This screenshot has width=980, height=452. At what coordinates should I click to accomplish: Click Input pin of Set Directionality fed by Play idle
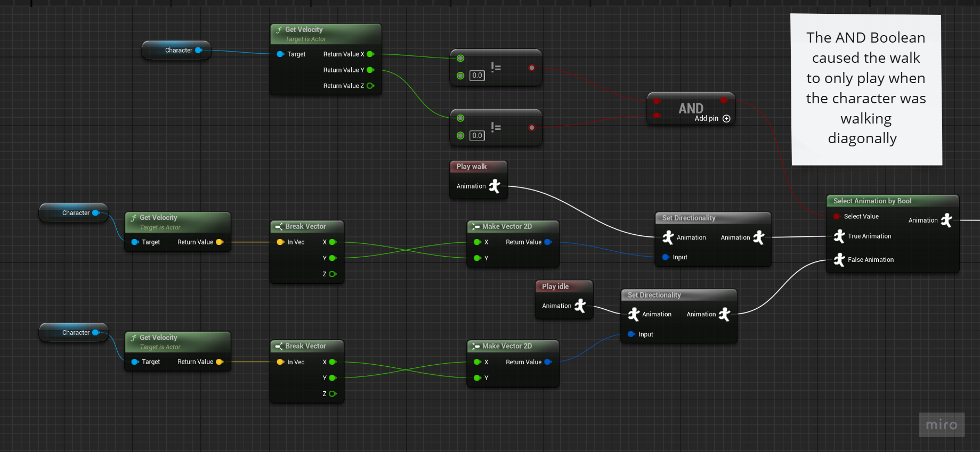(x=631, y=334)
